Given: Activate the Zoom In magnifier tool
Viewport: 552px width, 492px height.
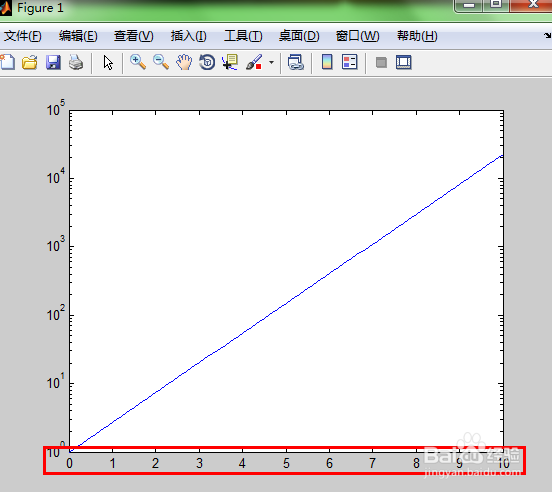Looking at the screenshot, I should pyautogui.click(x=138, y=62).
